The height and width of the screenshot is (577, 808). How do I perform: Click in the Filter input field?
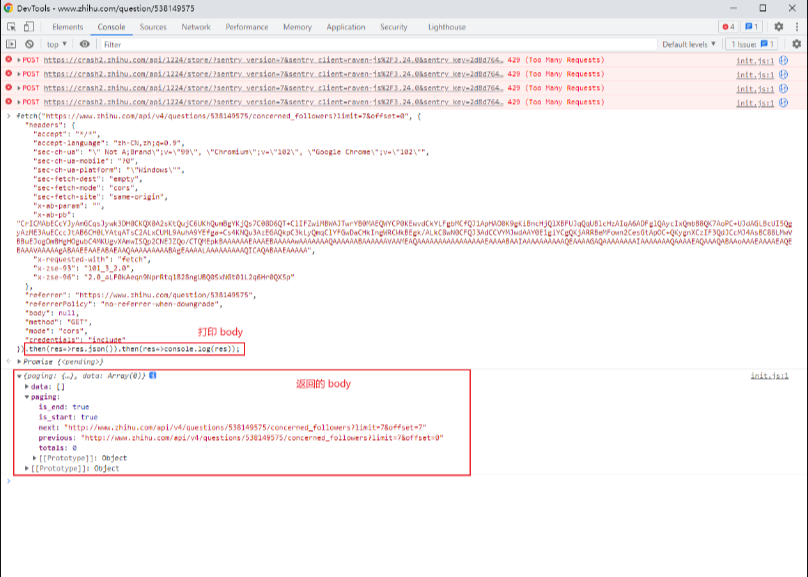[379, 44]
